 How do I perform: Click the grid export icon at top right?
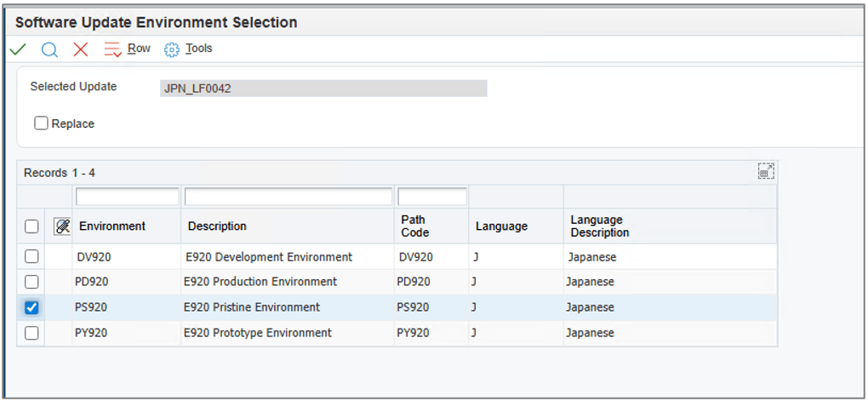tap(765, 172)
